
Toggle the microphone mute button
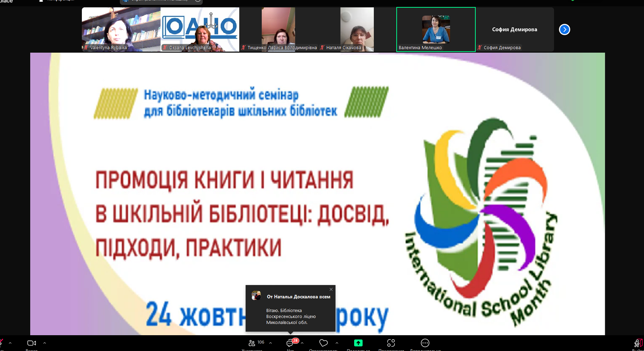[x=1, y=343]
